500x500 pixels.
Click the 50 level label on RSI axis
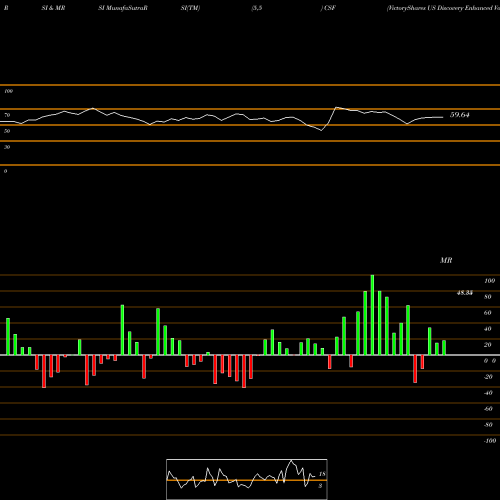pyautogui.click(x=7, y=131)
